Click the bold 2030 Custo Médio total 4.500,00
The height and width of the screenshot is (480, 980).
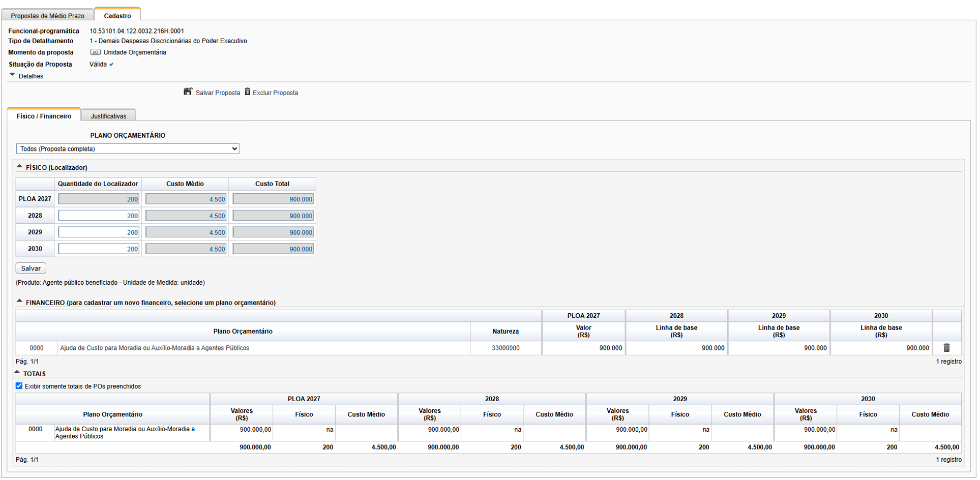947,447
